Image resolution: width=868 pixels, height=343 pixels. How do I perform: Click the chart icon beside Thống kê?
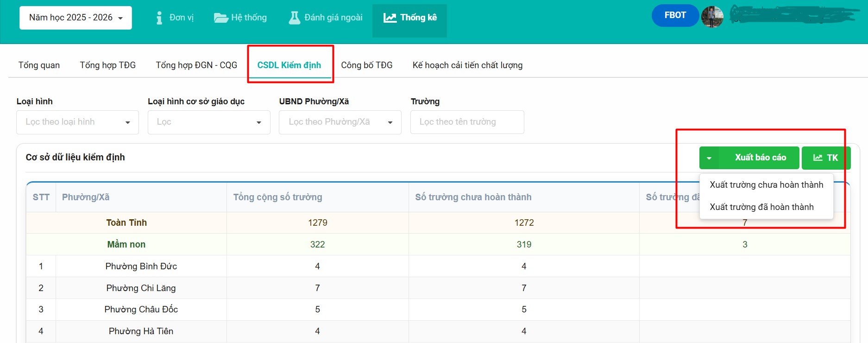pyautogui.click(x=390, y=18)
